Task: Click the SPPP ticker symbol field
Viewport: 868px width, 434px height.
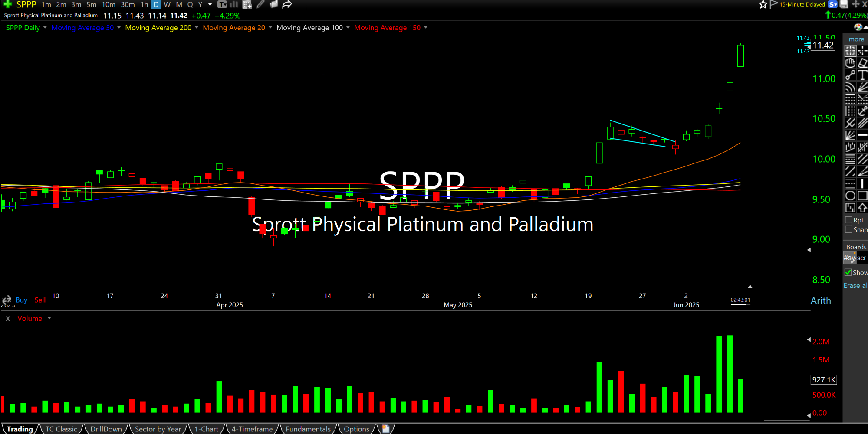Action: tap(26, 4)
